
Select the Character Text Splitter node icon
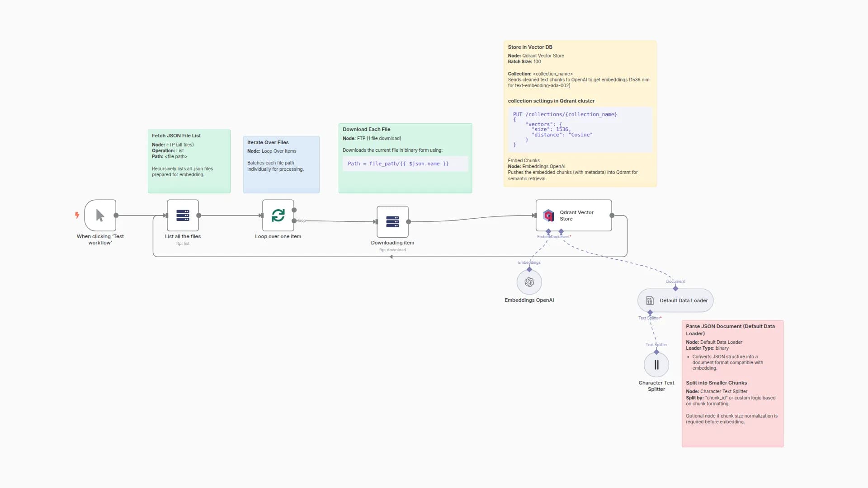click(656, 364)
